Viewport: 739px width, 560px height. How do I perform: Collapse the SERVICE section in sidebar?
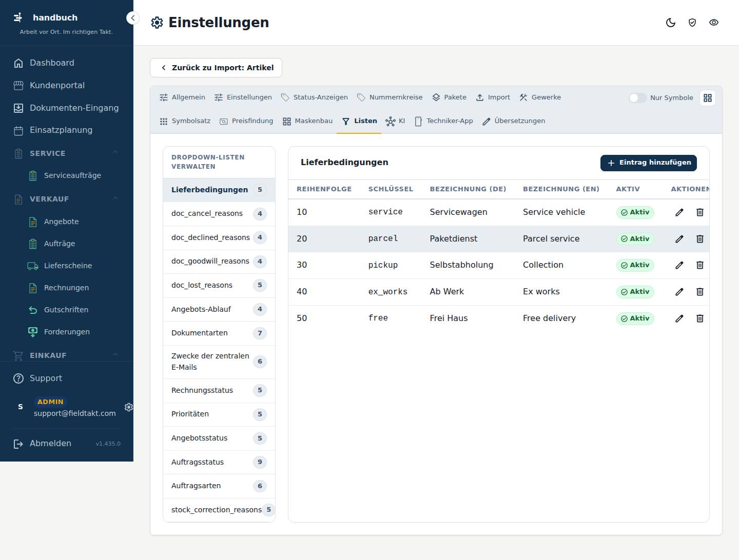point(115,152)
